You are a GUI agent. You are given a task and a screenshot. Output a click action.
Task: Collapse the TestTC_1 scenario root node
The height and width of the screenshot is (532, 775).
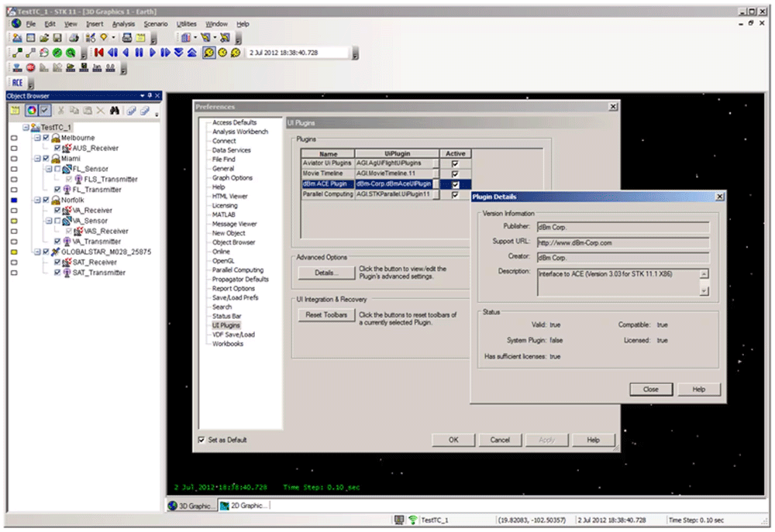tap(26, 127)
